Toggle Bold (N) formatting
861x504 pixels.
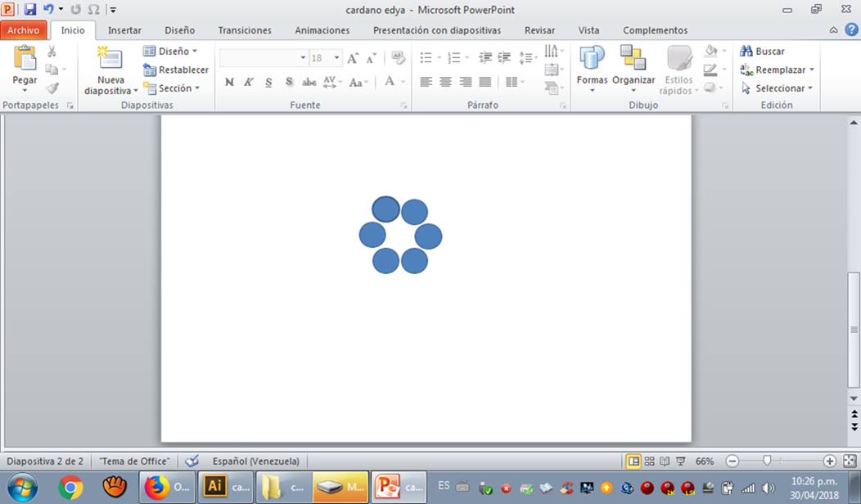point(229,83)
